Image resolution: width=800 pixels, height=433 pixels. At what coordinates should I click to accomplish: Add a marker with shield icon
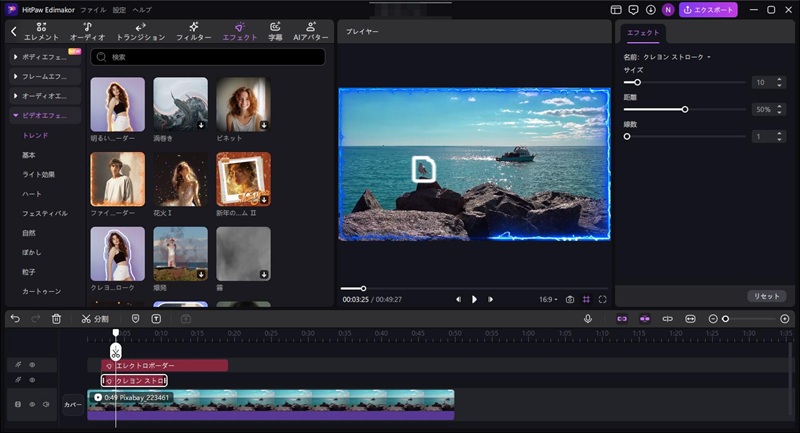[135, 319]
